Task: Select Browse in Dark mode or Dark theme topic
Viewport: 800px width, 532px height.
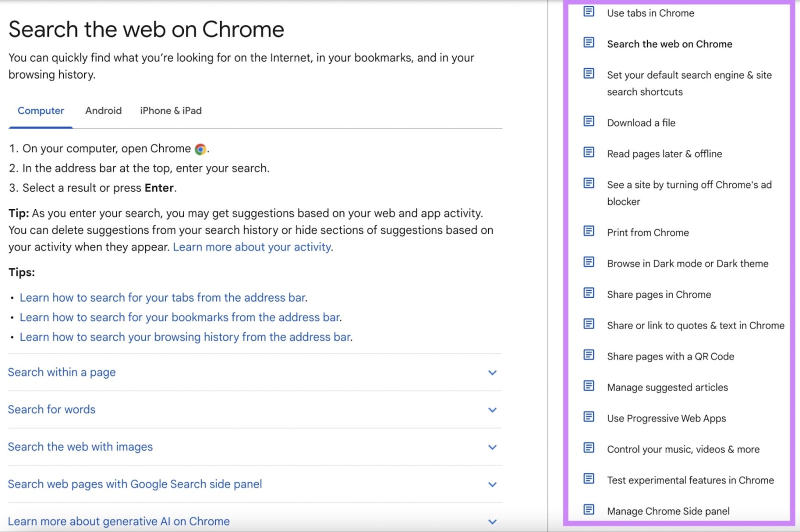Action: pyautogui.click(x=687, y=263)
